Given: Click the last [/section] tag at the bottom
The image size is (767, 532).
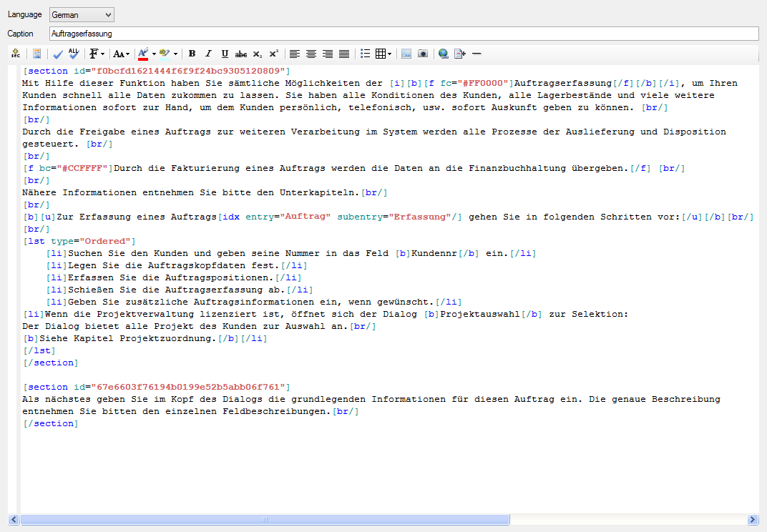Looking at the screenshot, I should 50,423.
